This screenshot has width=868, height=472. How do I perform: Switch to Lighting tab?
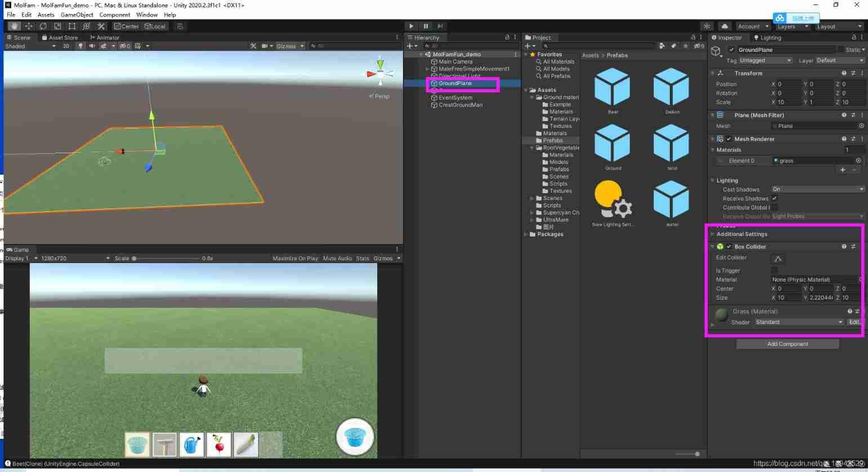tap(767, 38)
